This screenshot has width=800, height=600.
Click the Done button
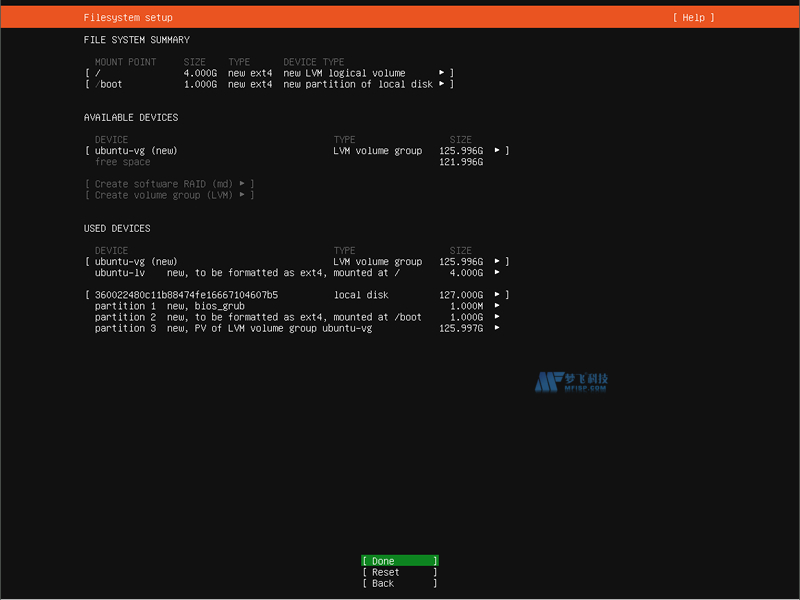(399, 560)
